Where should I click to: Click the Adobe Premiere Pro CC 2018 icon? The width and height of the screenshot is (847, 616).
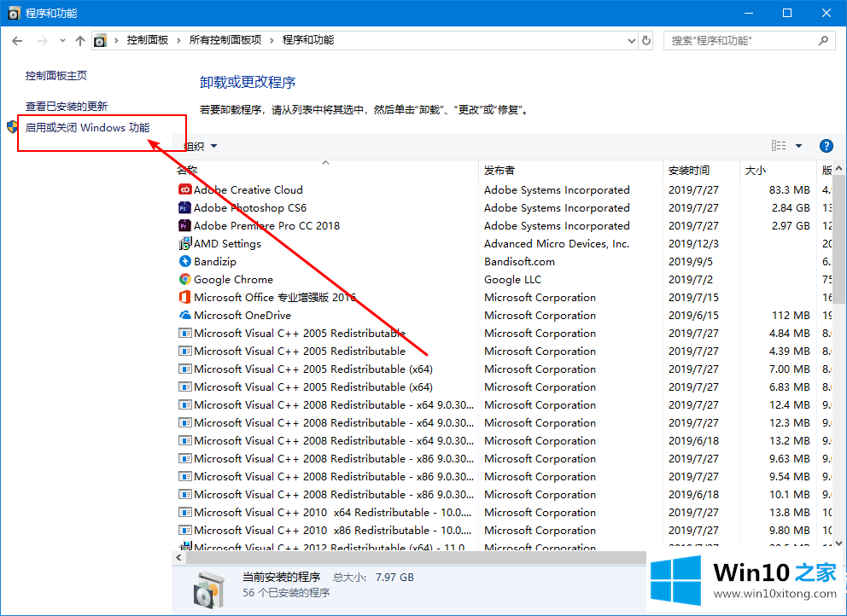point(184,225)
